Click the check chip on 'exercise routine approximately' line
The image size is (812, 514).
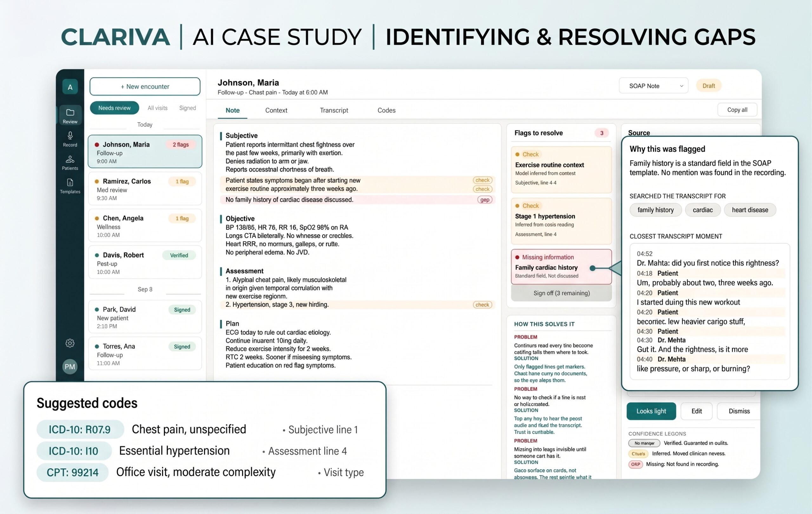[482, 189]
